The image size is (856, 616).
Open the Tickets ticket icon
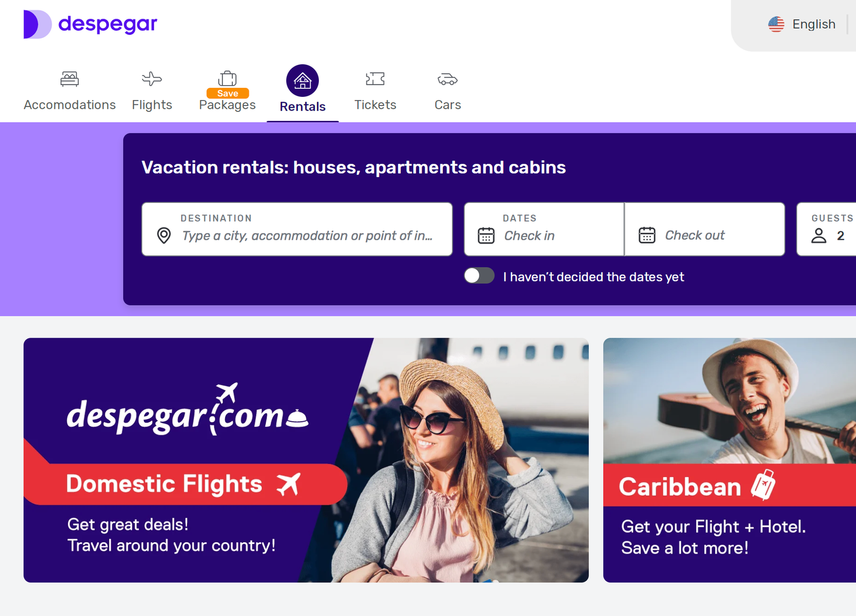click(x=375, y=79)
